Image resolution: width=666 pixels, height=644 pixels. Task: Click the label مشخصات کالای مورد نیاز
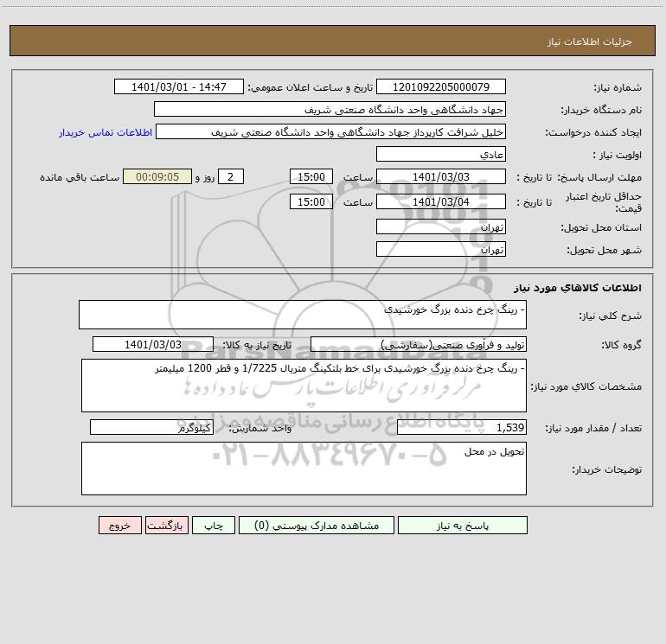tap(586, 386)
